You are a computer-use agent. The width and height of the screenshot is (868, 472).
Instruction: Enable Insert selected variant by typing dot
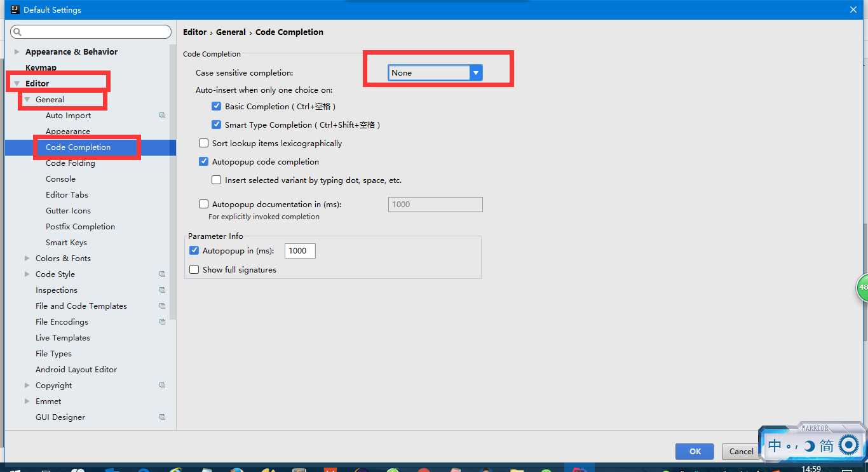(x=216, y=180)
